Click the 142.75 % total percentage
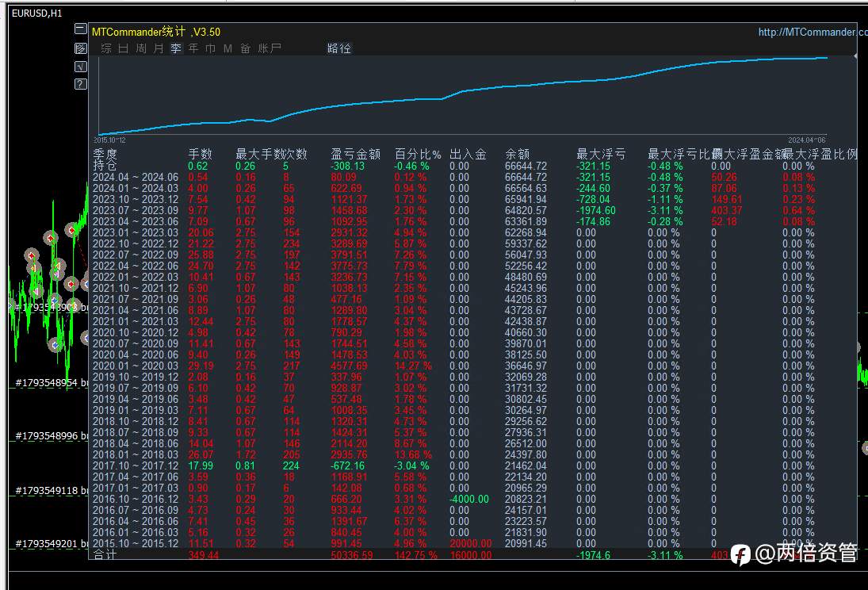The width and height of the screenshot is (868, 590). click(x=415, y=555)
